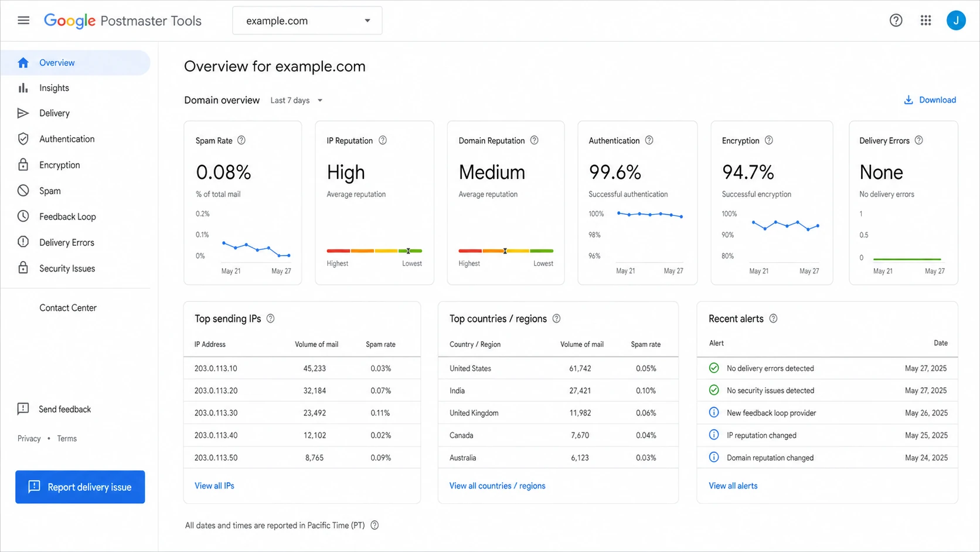
Task: Click the Send feedback speech bubble icon
Action: point(23,409)
